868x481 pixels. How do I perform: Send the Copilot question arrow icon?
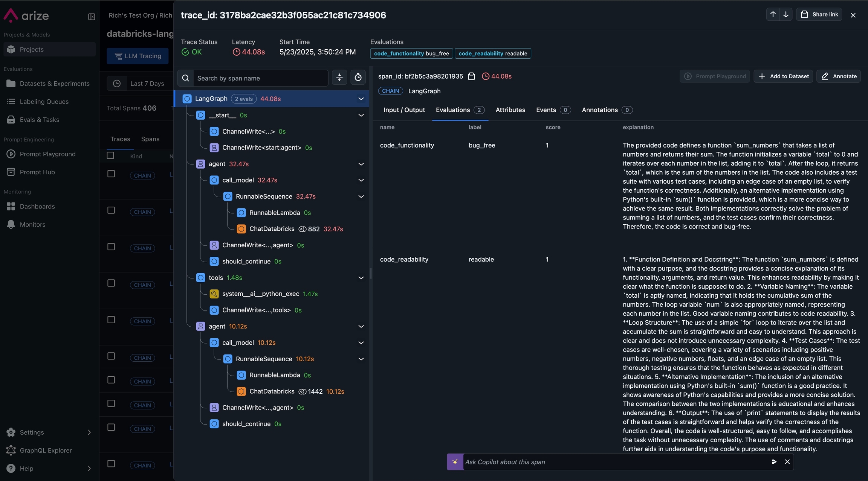click(x=774, y=462)
